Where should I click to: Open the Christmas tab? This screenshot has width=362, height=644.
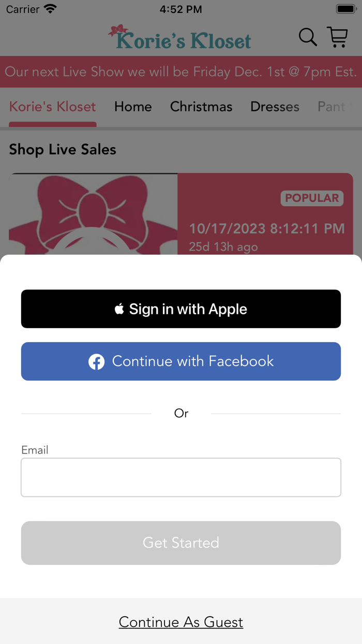tap(201, 107)
